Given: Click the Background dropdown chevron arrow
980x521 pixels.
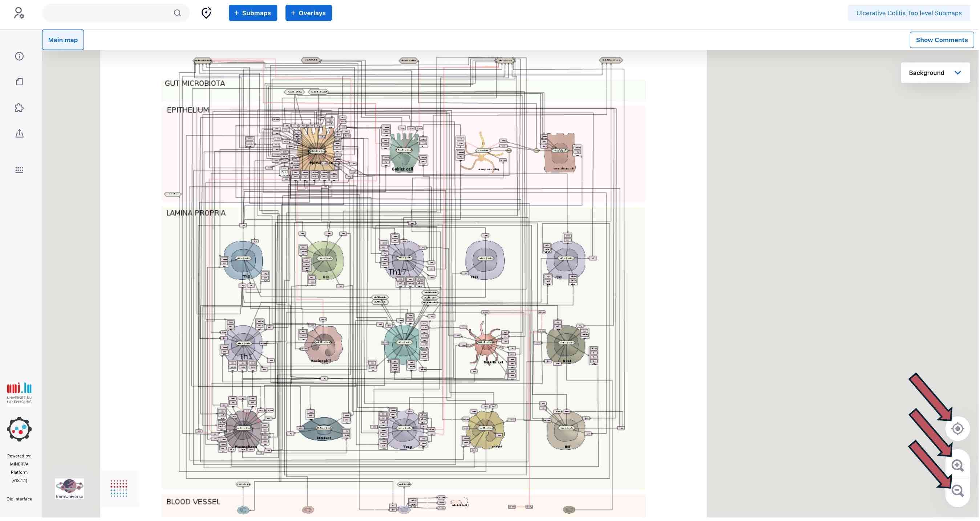Looking at the screenshot, I should (957, 73).
